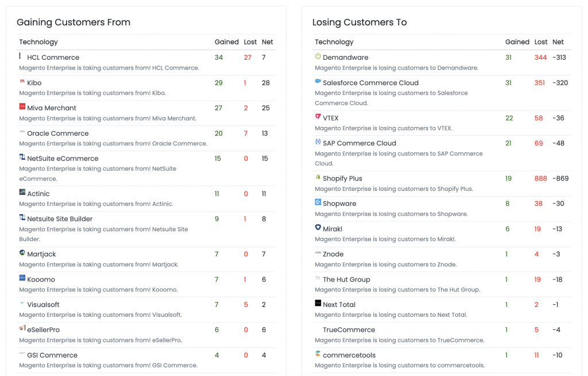Open the Martjack link
588x376 pixels.
[x=41, y=254]
